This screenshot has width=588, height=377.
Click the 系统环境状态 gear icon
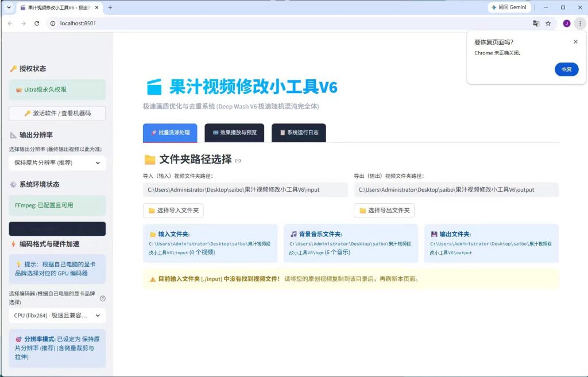(13, 184)
